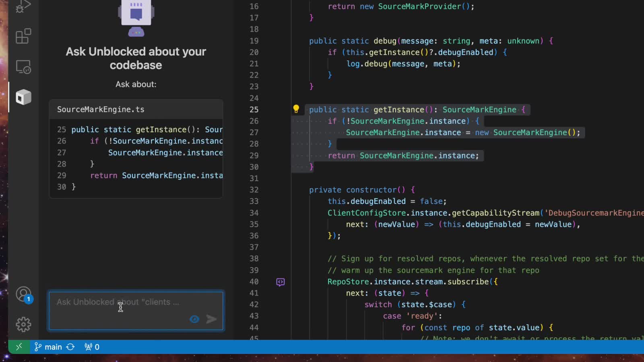Click 'RepoStore.instance.stream.subscribe' on line 40

click(x=408, y=282)
